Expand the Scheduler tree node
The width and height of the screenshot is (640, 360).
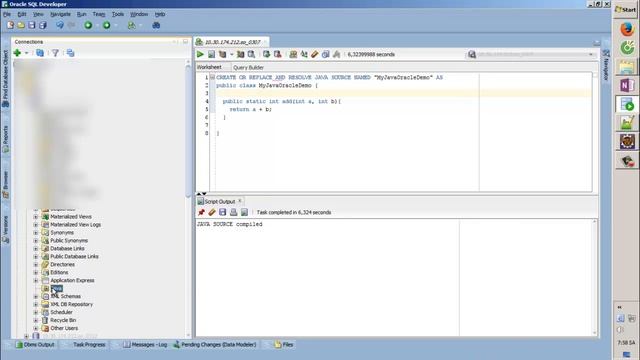[36, 312]
